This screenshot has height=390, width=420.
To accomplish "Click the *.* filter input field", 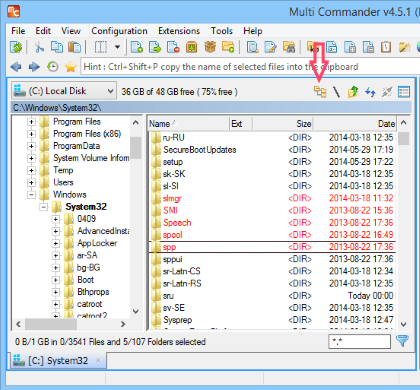I will pos(359,341).
